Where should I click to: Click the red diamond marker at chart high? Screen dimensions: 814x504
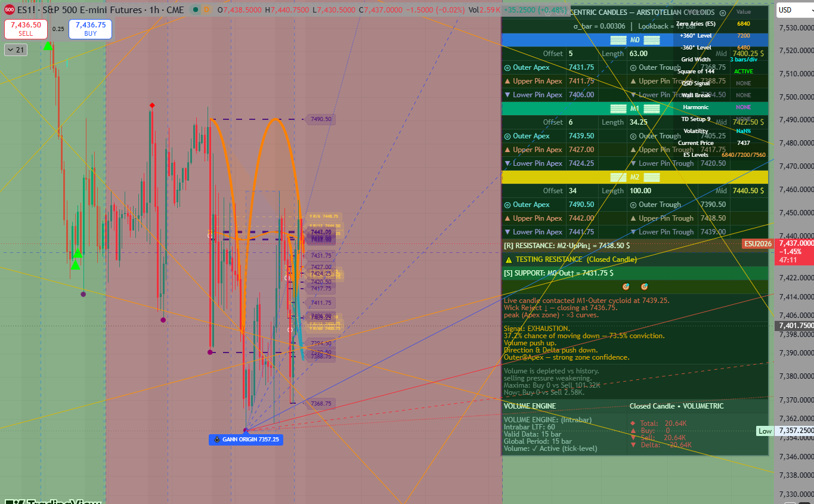click(152, 106)
